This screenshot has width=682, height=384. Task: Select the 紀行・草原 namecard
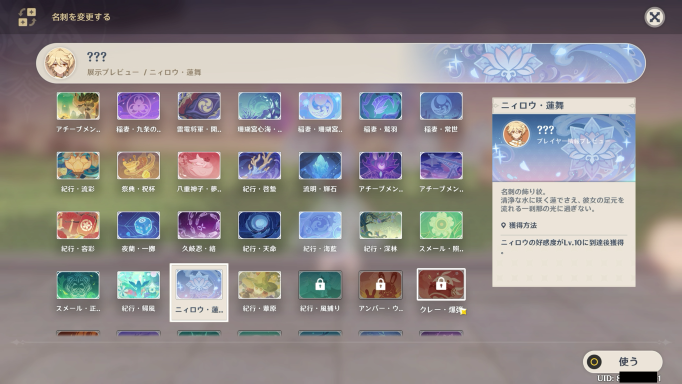point(259,285)
